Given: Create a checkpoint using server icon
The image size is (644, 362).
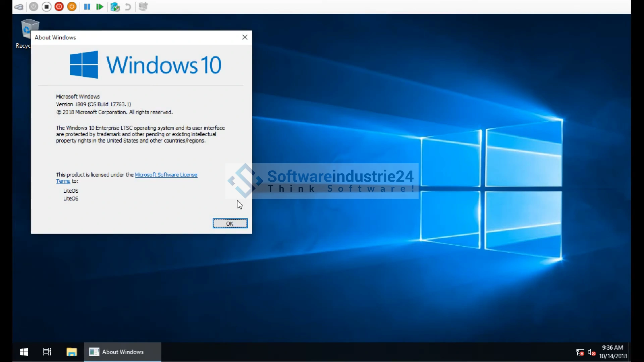Looking at the screenshot, I should pyautogui.click(x=115, y=7).
